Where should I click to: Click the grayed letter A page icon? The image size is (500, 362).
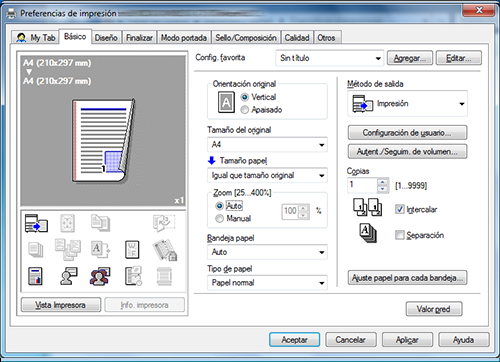pos(100,250)
